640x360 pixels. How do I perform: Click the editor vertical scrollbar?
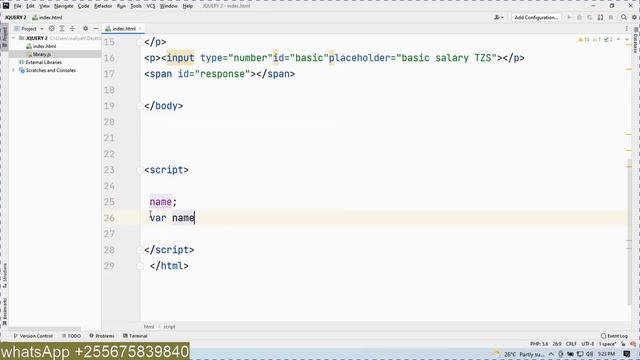pyautogui.click(x=629, y=232)
